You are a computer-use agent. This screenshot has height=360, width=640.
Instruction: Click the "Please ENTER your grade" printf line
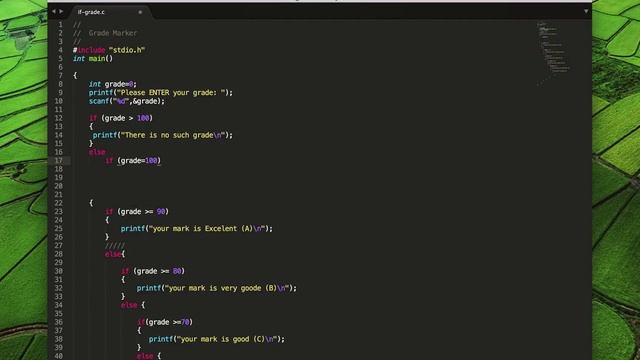pos(161,93)
